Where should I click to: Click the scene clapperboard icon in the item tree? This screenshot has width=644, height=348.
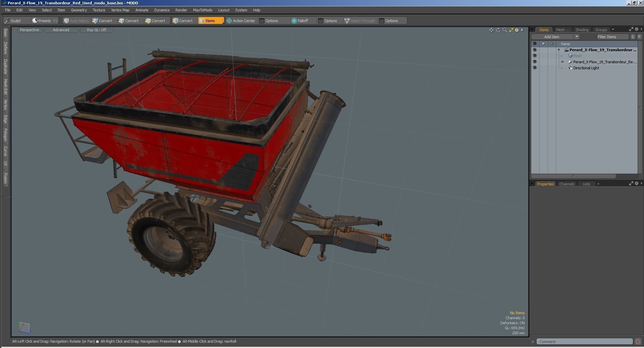pos(566,50)
